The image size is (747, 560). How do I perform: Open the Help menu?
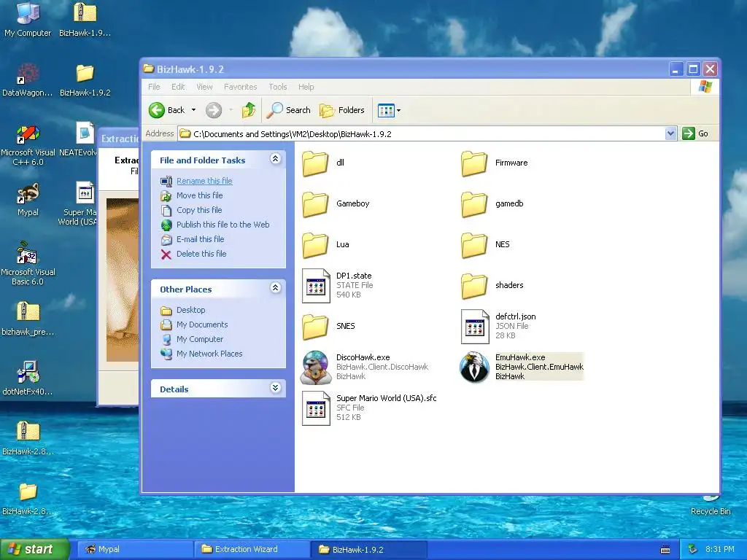(x=306, y=87)
